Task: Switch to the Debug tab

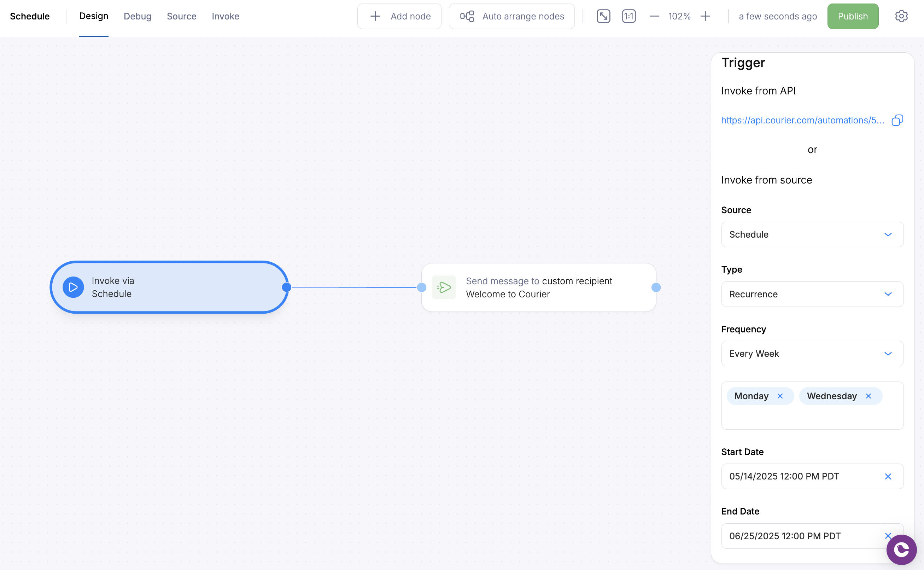Action: click(137, 16)
